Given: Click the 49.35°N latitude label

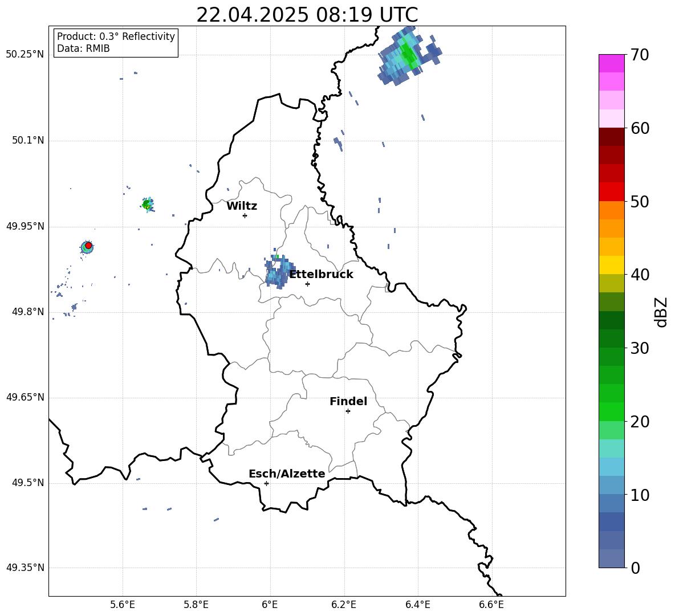Looking at the screenshot, I should point(25,568).
